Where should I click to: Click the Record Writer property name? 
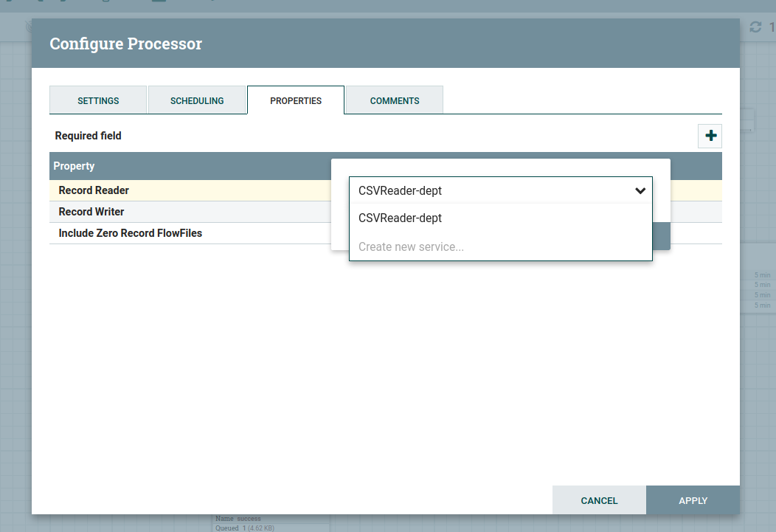pyautogui.click(x=91, y=212)
